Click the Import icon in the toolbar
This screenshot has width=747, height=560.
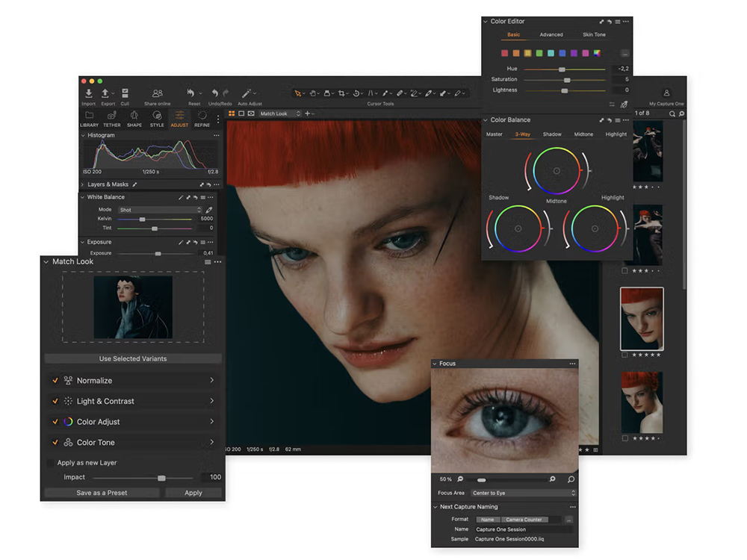pos(89,94)
